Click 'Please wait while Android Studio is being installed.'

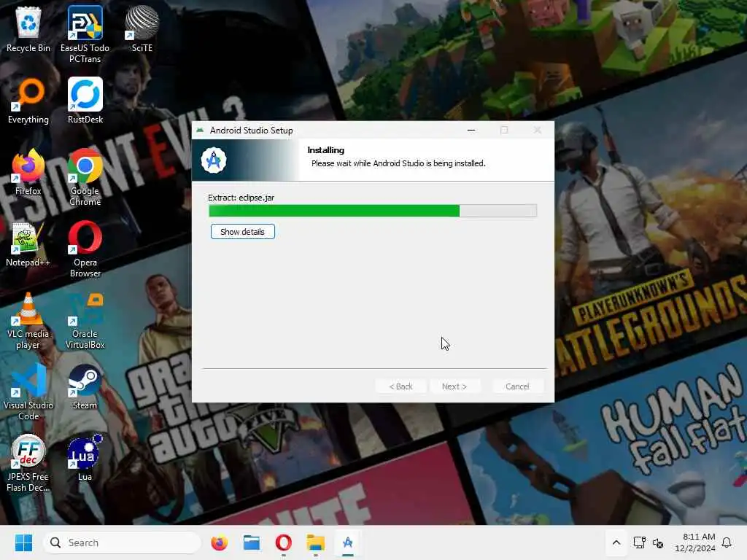[398, 163]
